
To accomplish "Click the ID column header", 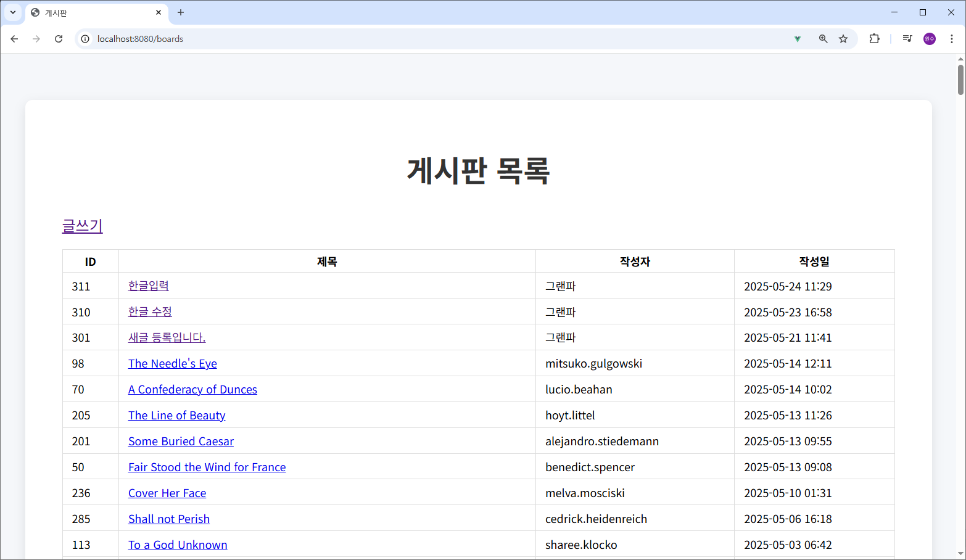I will tap(91, 261).
